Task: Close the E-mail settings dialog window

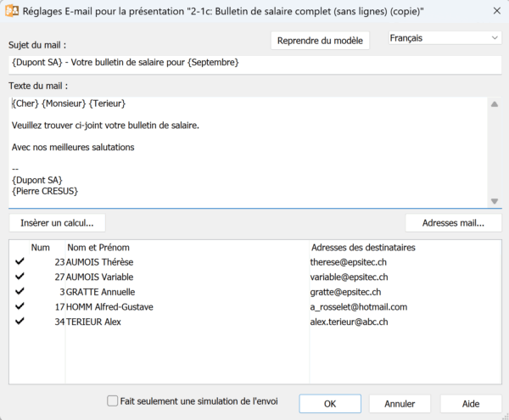Action: point(495,12)
